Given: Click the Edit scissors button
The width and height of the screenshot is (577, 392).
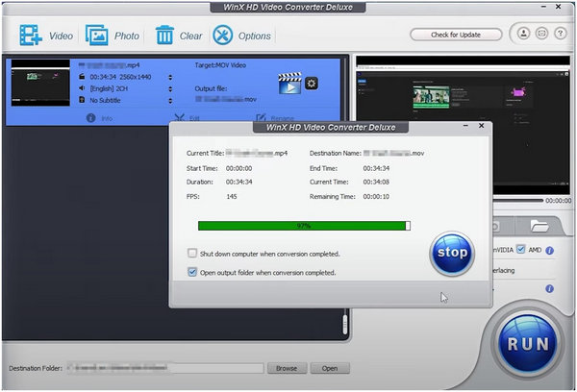Looking at the screenshot, I should [x=187, y=118].
